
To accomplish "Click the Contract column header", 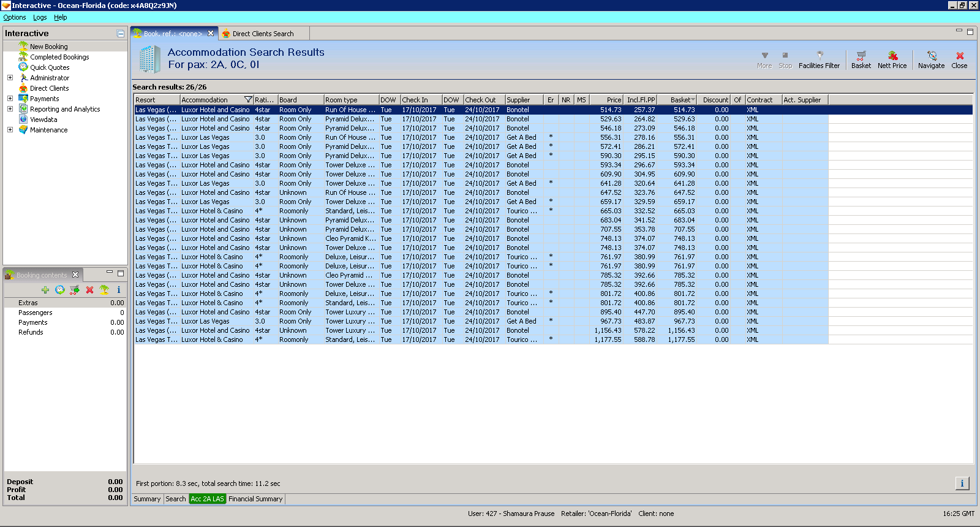I will click(x=763, y=100).
